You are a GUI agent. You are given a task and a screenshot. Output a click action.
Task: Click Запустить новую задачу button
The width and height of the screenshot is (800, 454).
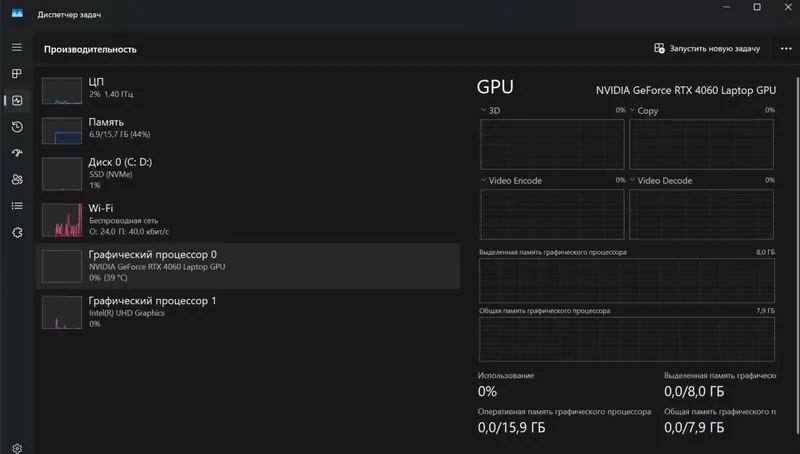(x=707, y=48)
